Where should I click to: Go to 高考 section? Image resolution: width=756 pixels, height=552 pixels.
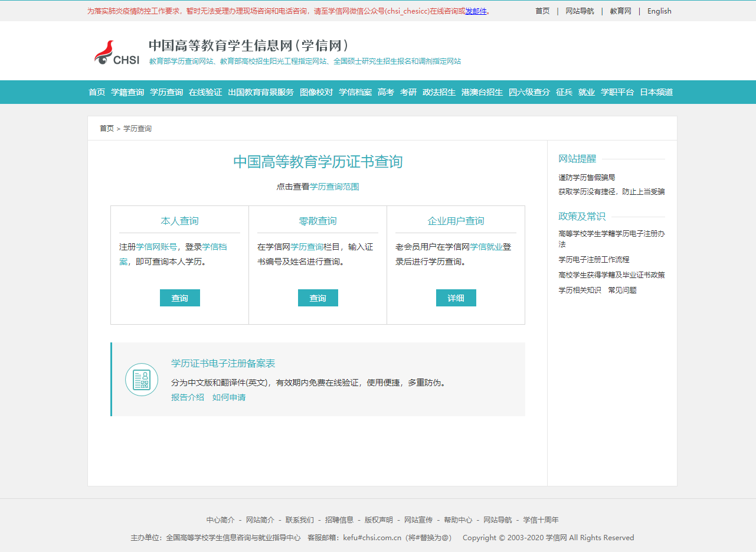(386, 92)
